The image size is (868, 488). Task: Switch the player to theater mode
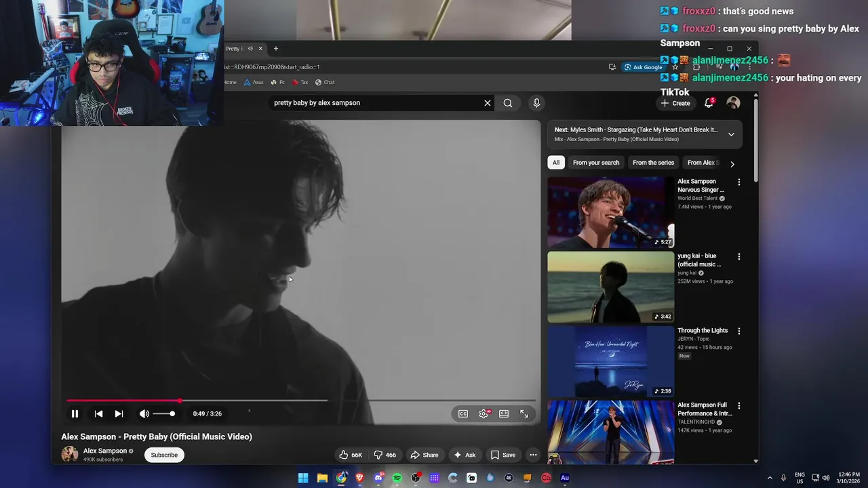pyautogui.click(x=504, y=413)
